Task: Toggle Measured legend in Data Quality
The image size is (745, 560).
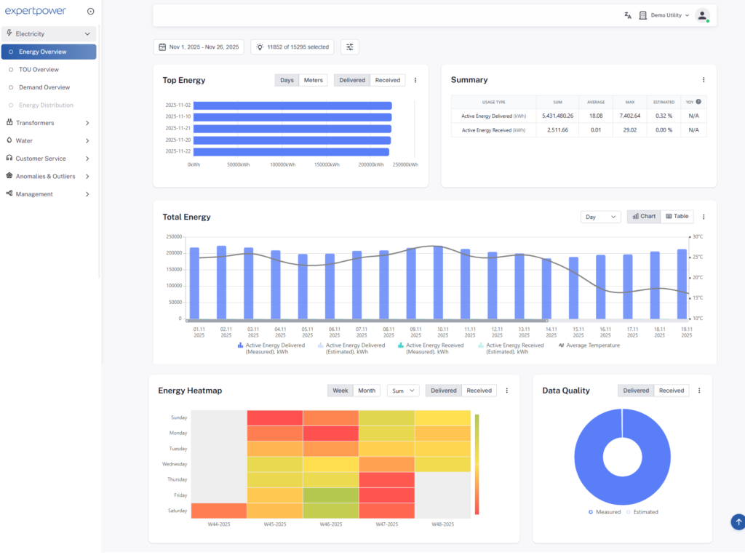Action: (x=605, y=512)
